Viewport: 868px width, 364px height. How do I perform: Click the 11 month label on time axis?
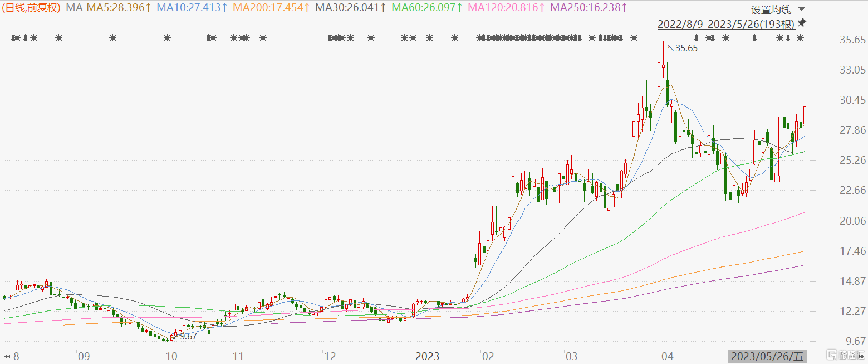point(237,356)
